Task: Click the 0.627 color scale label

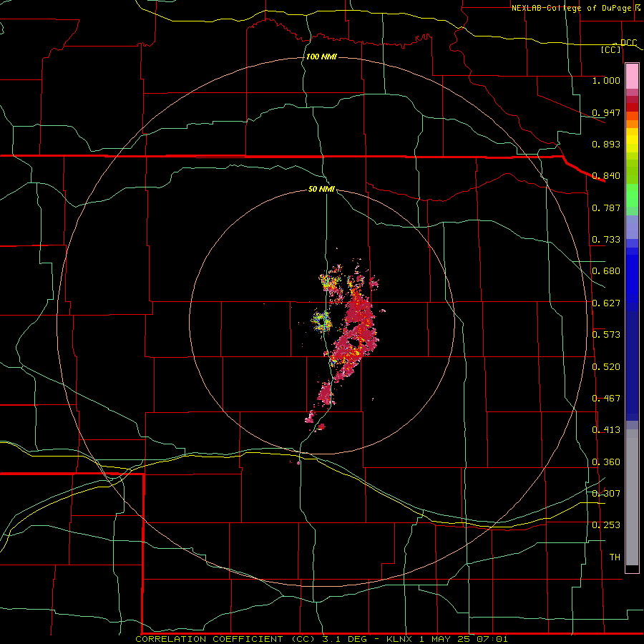Action: pyautogui.click(x=606, y=303)
